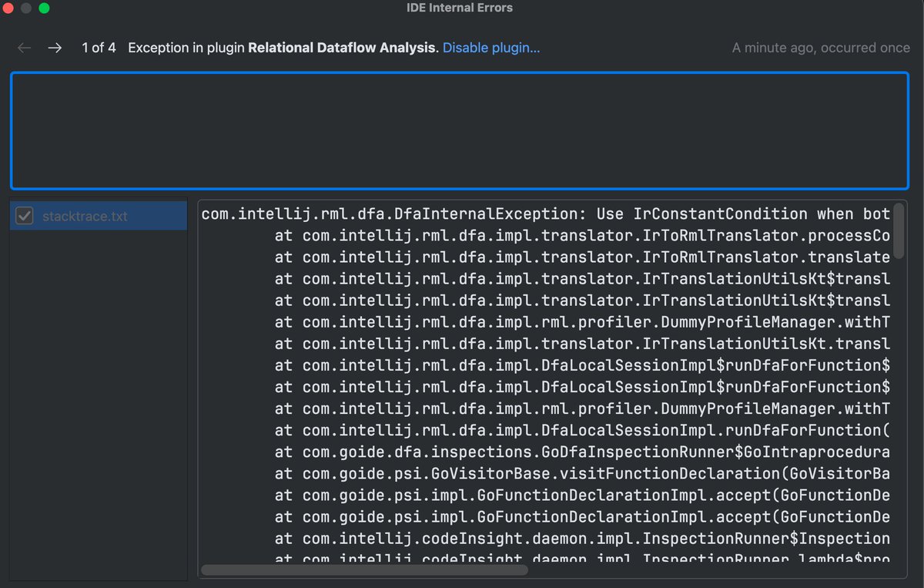The image size is (924, 588).
Task: Click the IrTranslationUtilsKt.transl stack line
Action: [582, 344]
